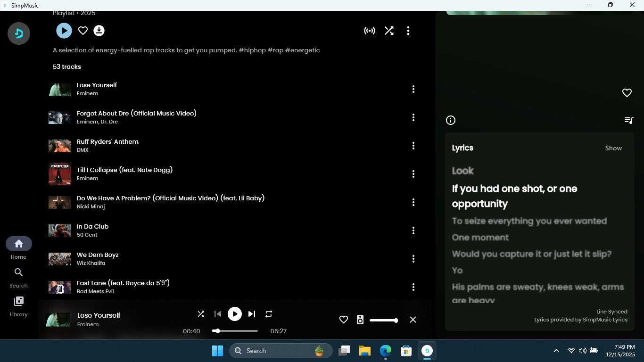Toggle shuffle in the player bar

201,314
